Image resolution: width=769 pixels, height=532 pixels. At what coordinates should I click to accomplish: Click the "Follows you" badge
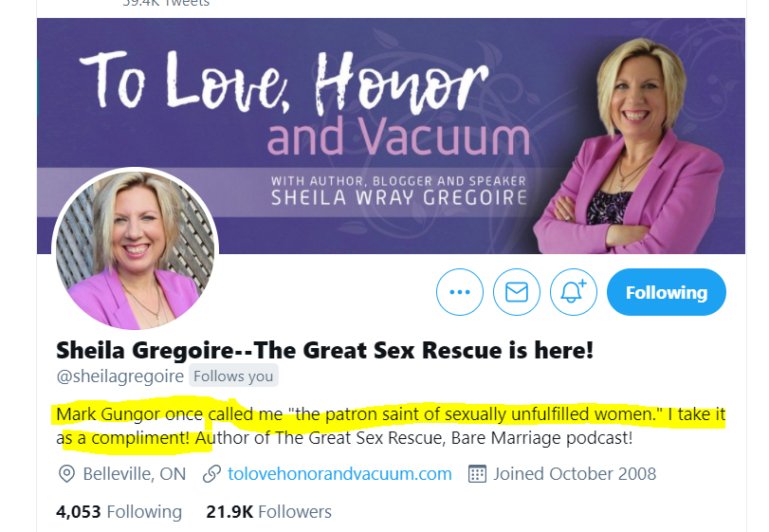[232, 376]
